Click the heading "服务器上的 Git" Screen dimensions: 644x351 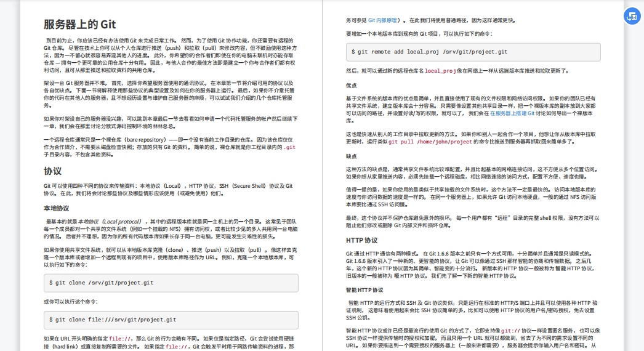pyautogui.click(x=79, y=24)
